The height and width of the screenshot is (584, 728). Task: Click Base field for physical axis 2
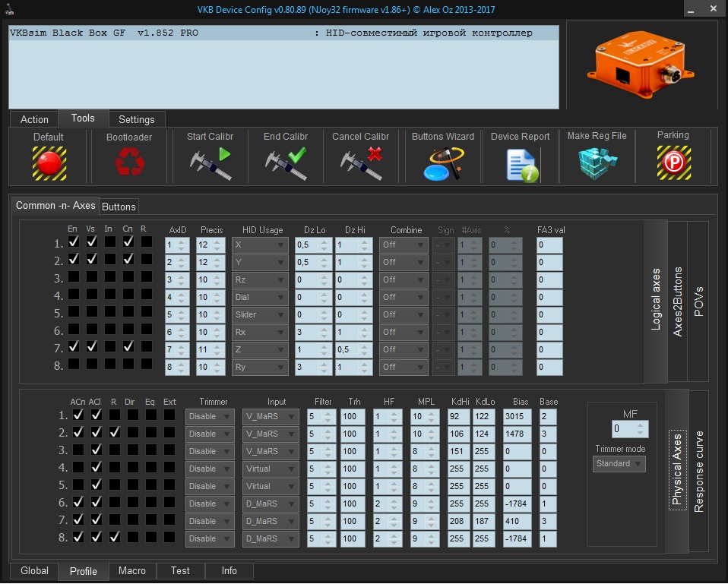click(548, 434)
